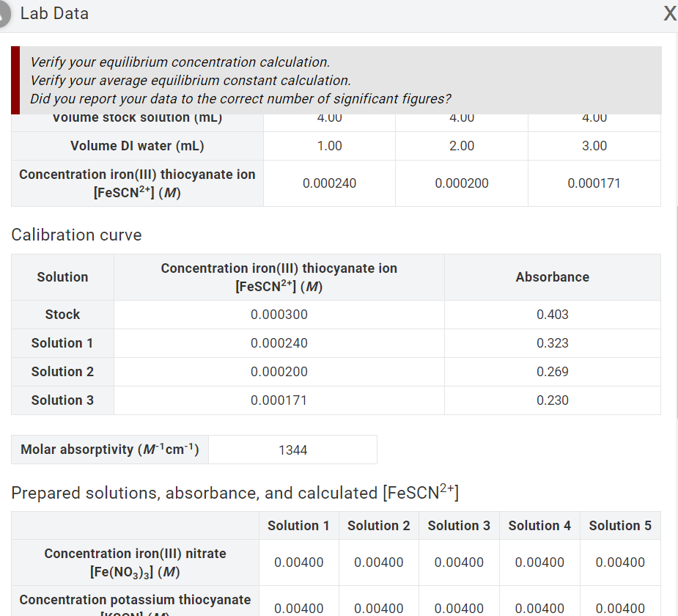Select the FeSCN concentration value 0.000240

tap(329, 183)
